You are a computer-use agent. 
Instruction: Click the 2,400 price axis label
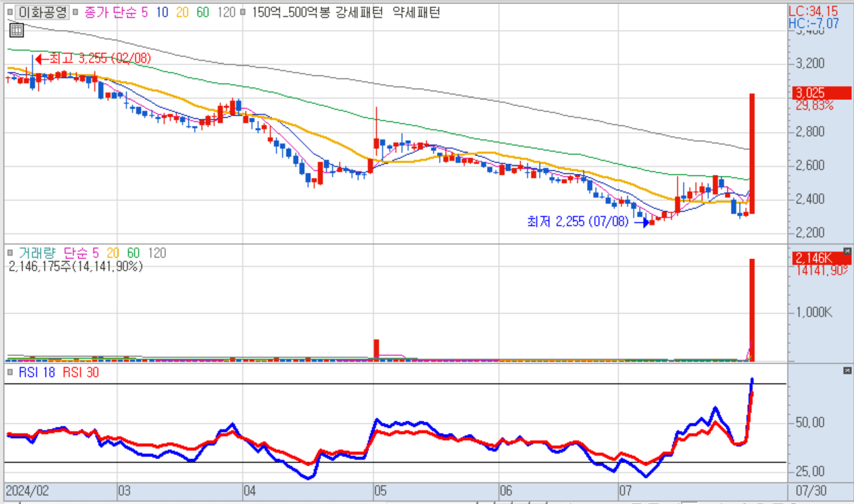pyautogui.click(x=810, y=199)
